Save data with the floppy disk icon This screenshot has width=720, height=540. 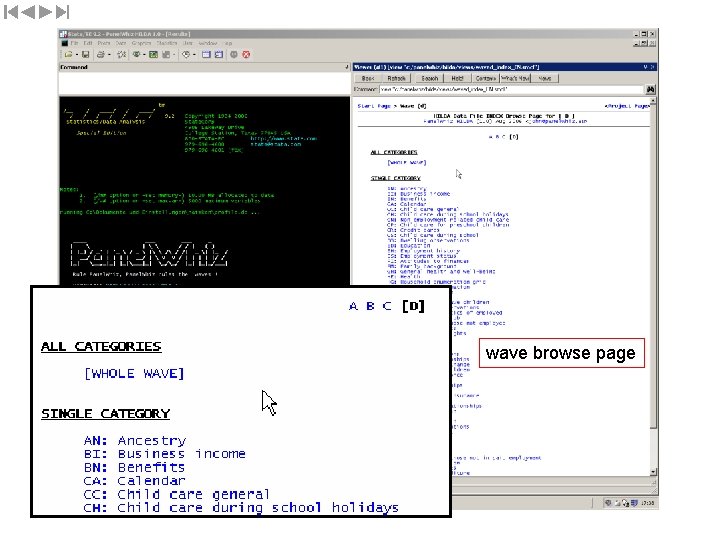tap(85, 55)
